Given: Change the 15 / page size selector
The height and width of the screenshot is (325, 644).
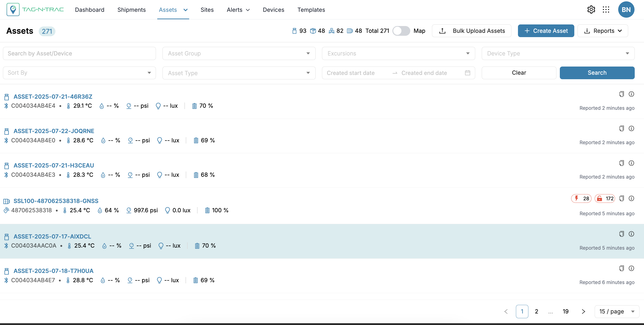Looking at the screenshot, I should pyautogui.click(x=616, y=311).
